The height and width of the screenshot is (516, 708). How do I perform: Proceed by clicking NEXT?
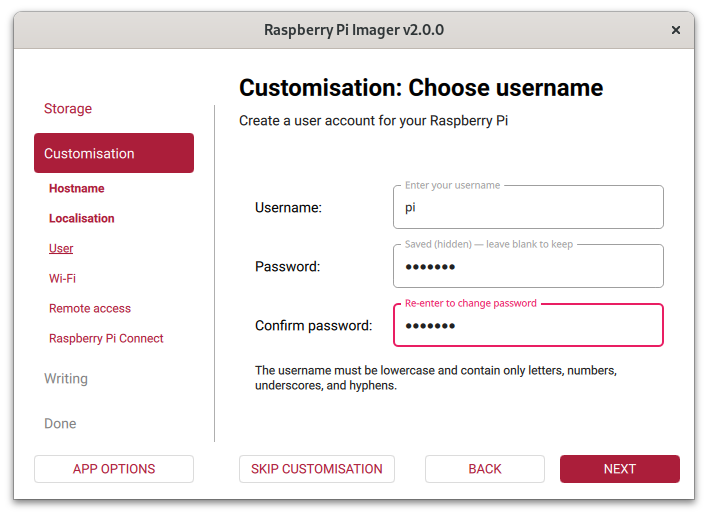620,469
